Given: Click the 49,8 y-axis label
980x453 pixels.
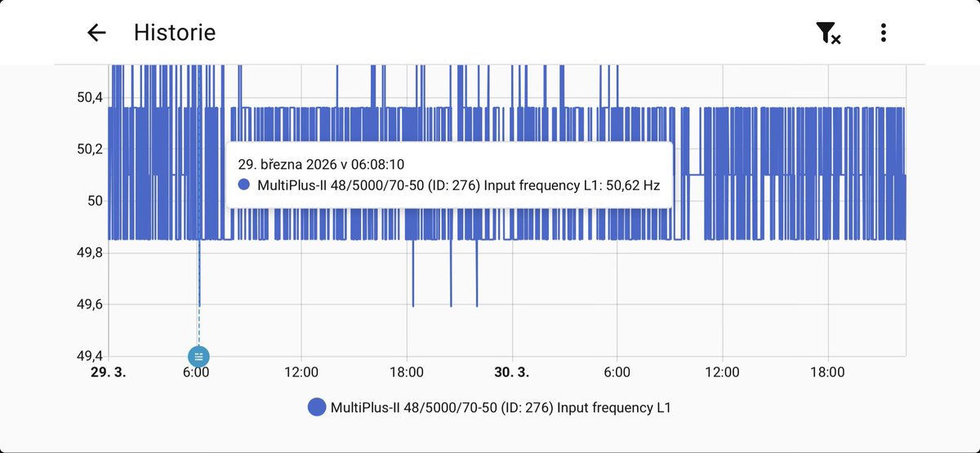Looking at the screenshot, I should (x=88, y=253).
